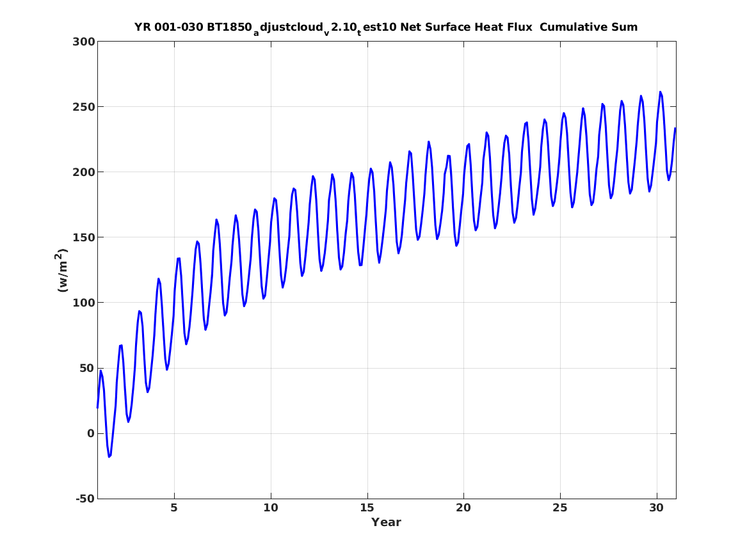Click y-axis tick label 150

pos(84,237)
